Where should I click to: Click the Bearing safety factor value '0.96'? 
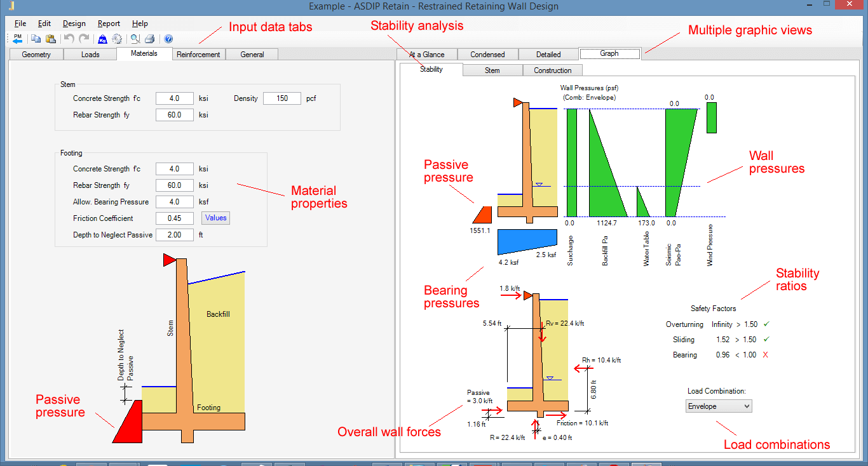(722, 355)
